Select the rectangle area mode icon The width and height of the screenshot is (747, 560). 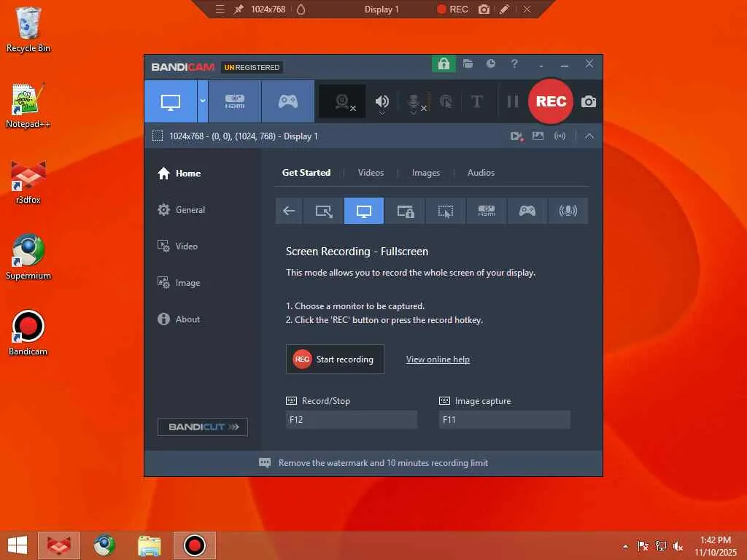(x=324, y=211)
